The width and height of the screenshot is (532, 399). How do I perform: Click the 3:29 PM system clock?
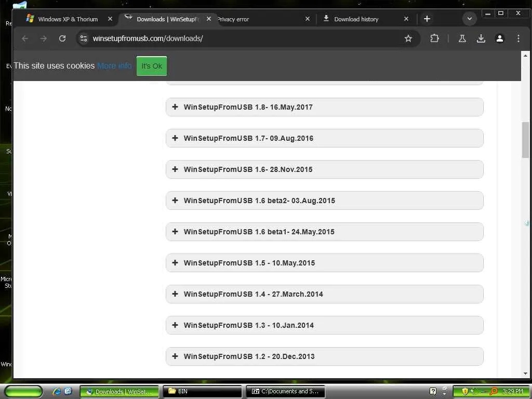[x=512, y=391]
